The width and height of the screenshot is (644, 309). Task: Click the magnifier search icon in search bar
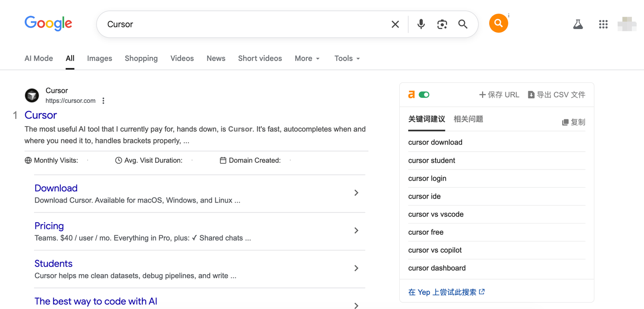tap(463, 24)
